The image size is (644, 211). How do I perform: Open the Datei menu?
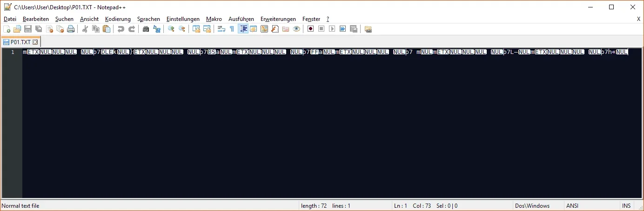pos(10,19)
